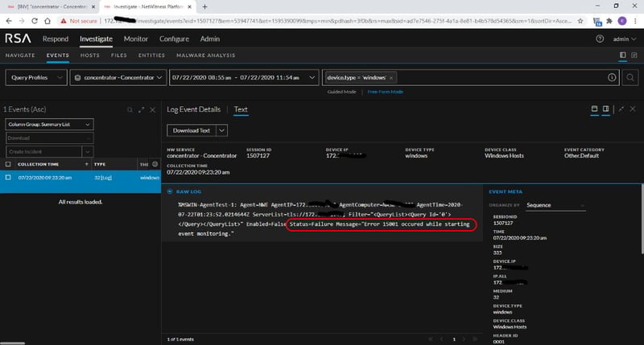Viewport: 644px width, 345px height.
Task: Open Column Group: Summary List dropdown
Action: (x=49, y=125)
